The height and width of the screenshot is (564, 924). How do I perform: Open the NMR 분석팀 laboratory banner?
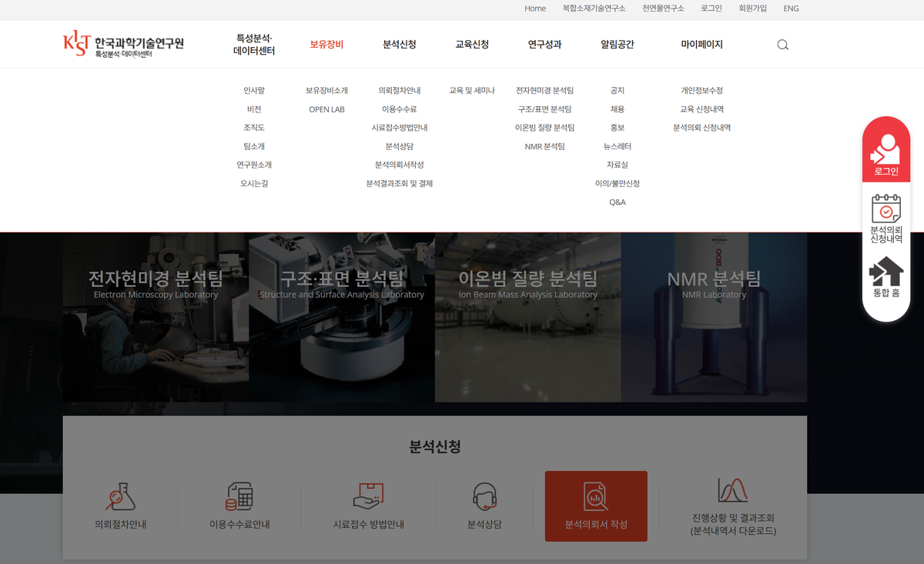click(714, 317)
